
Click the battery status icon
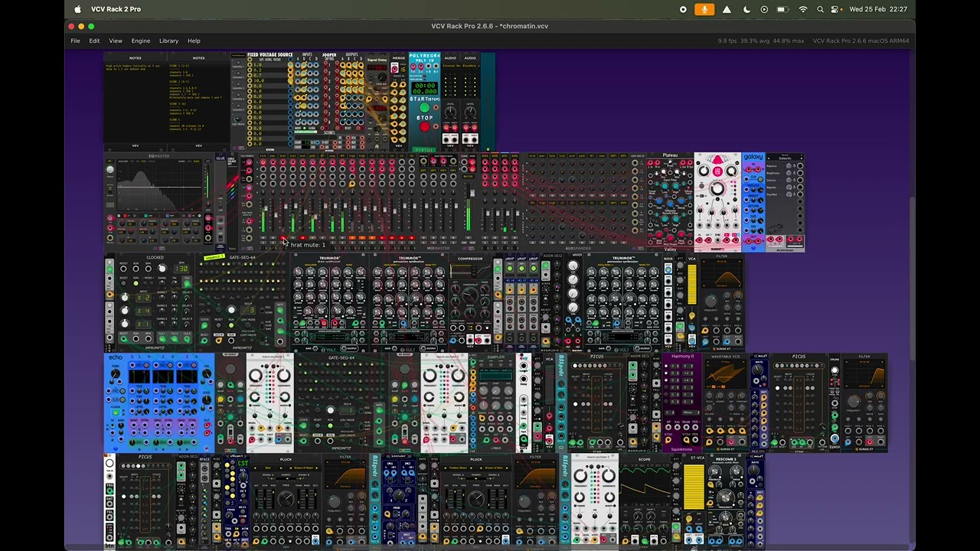782,9
